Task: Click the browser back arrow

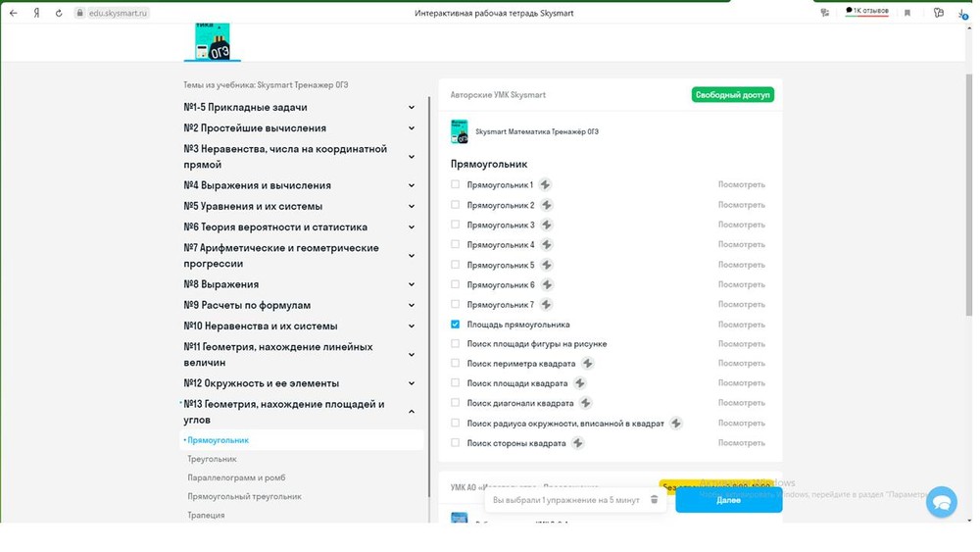Action: [x=13, y=13]
